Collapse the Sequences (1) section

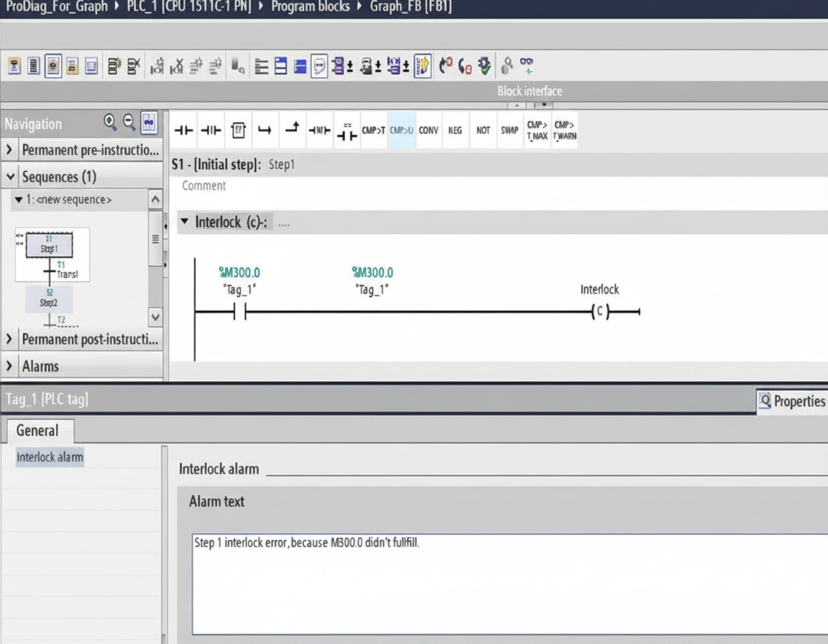click(x=9, y=177)
